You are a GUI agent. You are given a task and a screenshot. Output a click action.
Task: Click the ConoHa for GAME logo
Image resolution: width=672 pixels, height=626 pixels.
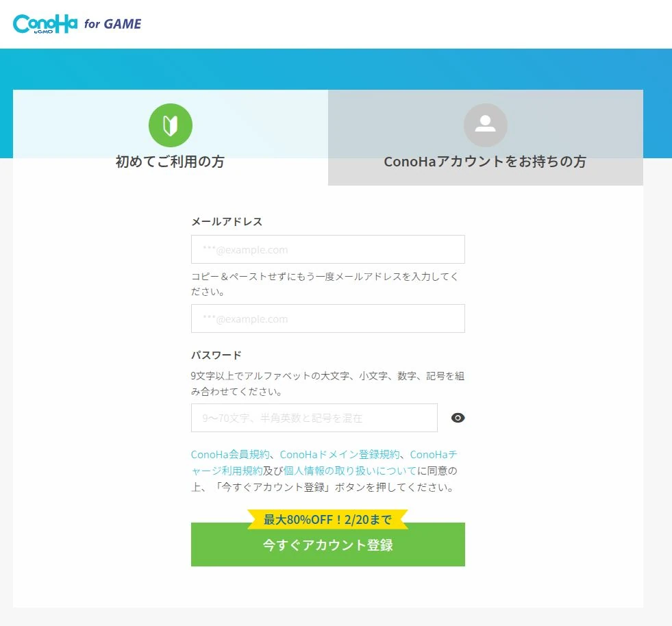pyautogui.click(x=77, y=23)
